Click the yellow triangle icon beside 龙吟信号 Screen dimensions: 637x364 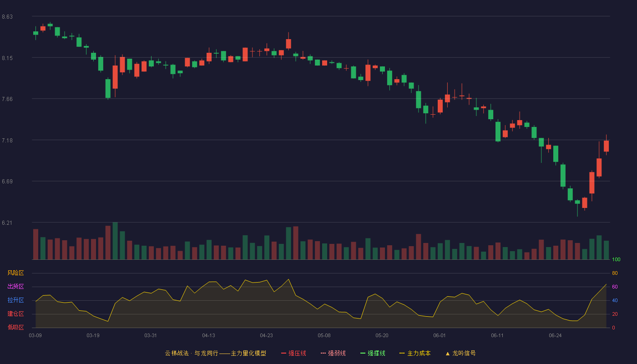pos(448,354)
